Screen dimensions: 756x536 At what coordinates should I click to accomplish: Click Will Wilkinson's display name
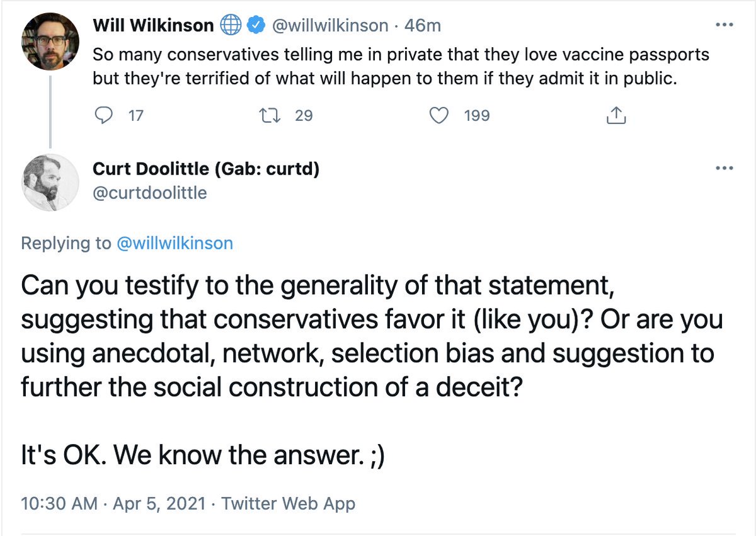153,25
